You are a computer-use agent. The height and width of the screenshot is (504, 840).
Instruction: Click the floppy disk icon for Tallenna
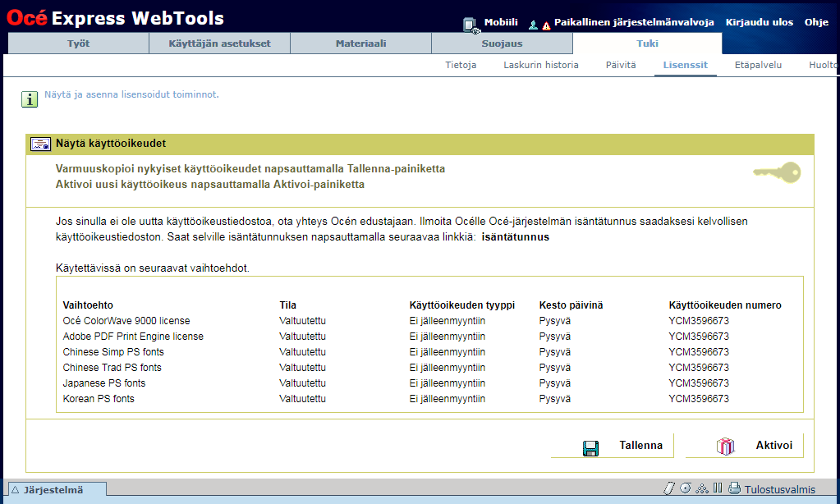point(590,447)
